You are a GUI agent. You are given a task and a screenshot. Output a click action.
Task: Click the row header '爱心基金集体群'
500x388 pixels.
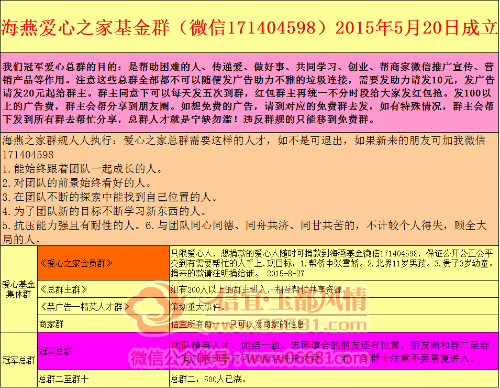(x=19, y=289)
